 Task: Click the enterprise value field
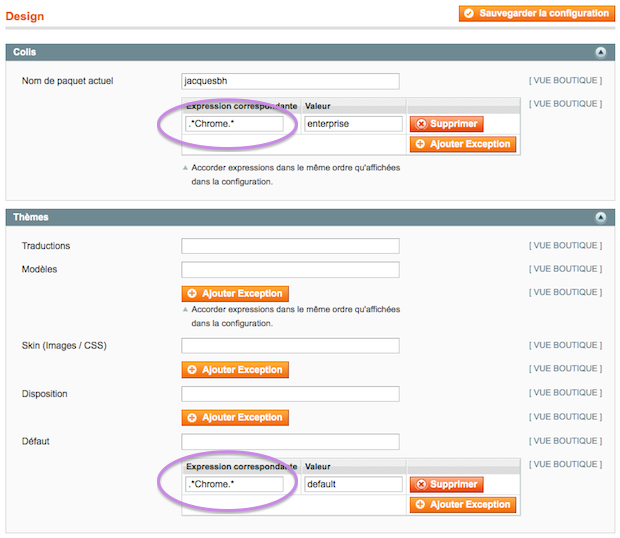coord(353,124)
